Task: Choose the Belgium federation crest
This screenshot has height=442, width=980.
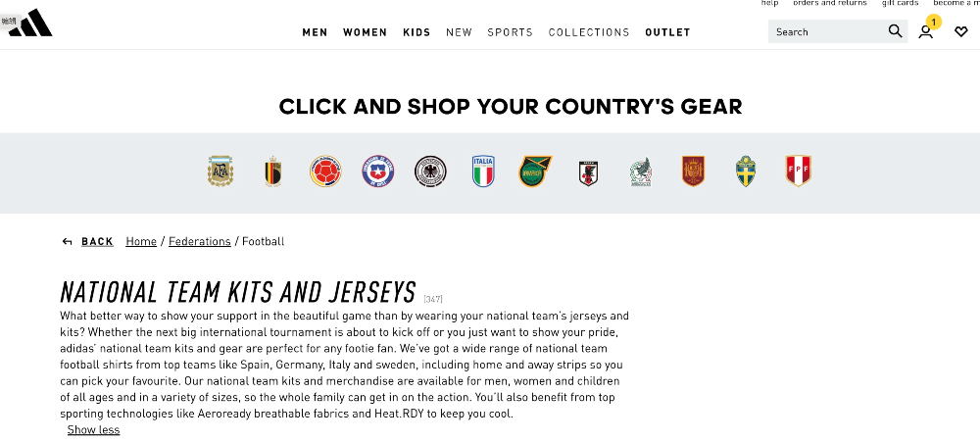Action: (x=272, y=172)
